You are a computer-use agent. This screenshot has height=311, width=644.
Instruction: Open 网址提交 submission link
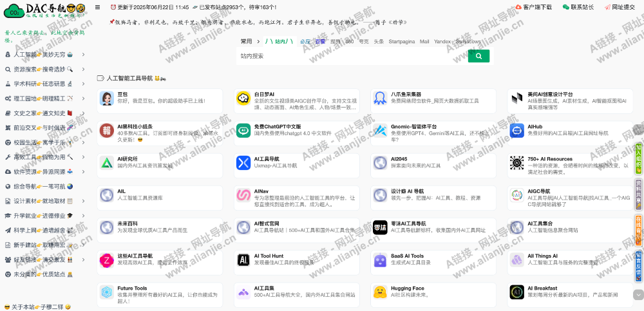tap(620, 7)
